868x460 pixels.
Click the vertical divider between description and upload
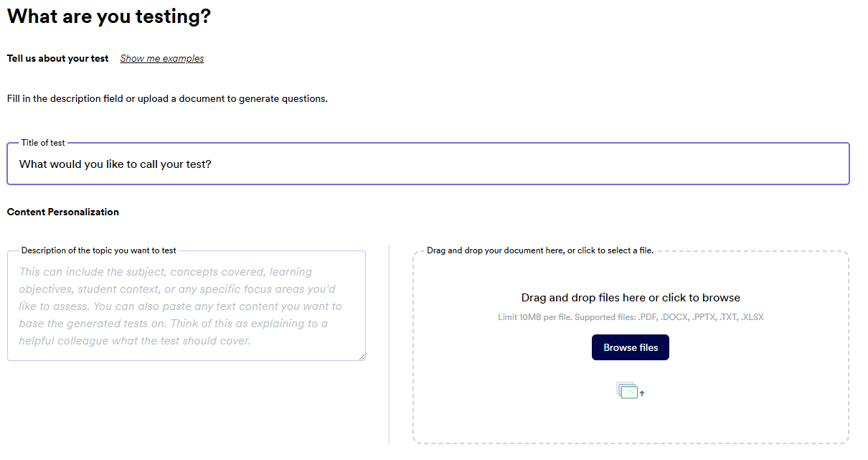pyautogui.click(x=389, y=344)
